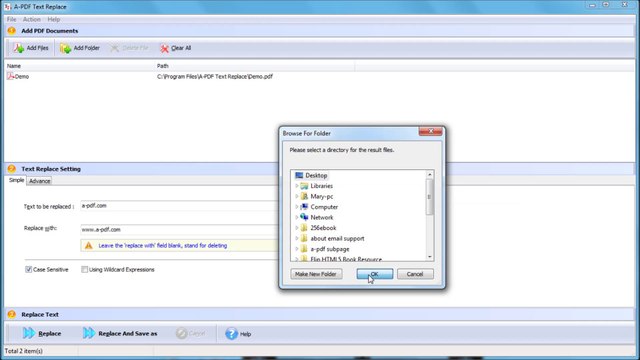Viewport: 640px width, 360px height.
Task: Open the Help menu
Action: tap(53, 19)
